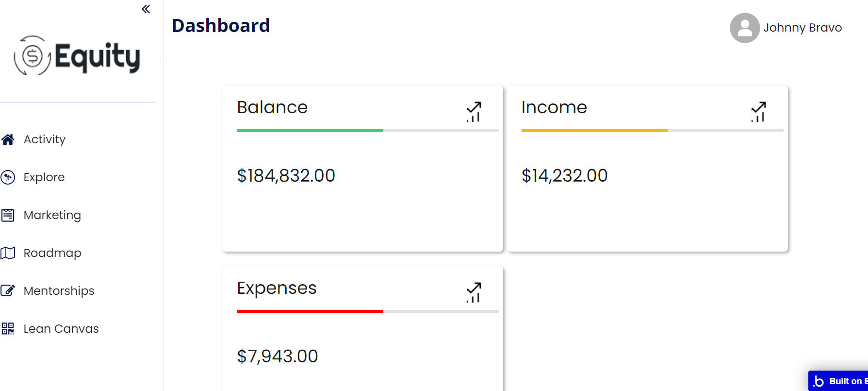Image resolution: width=868 pixels, height=391 pixels.
Task: Go to the Mentorships page
Action: coord(59,291)
